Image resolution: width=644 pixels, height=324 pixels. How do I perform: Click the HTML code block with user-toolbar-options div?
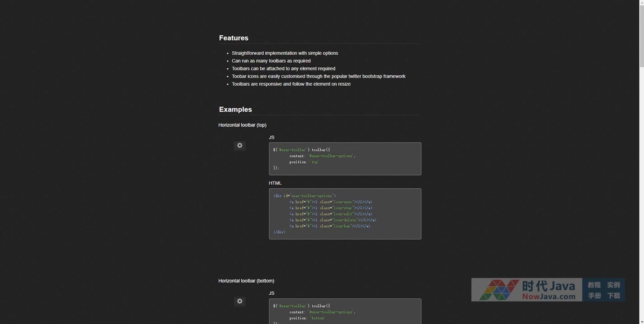click(x=345, y=214)
